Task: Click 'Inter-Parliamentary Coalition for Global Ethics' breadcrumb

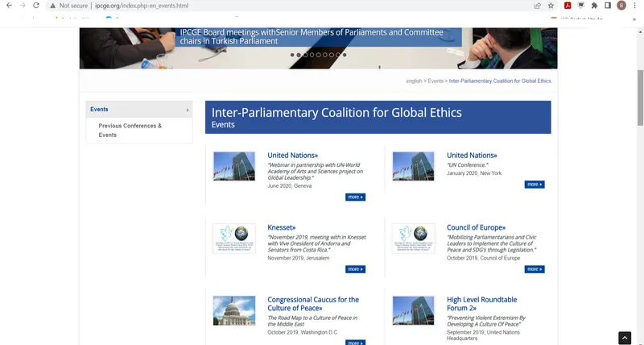Action: [x=500, y=81]
